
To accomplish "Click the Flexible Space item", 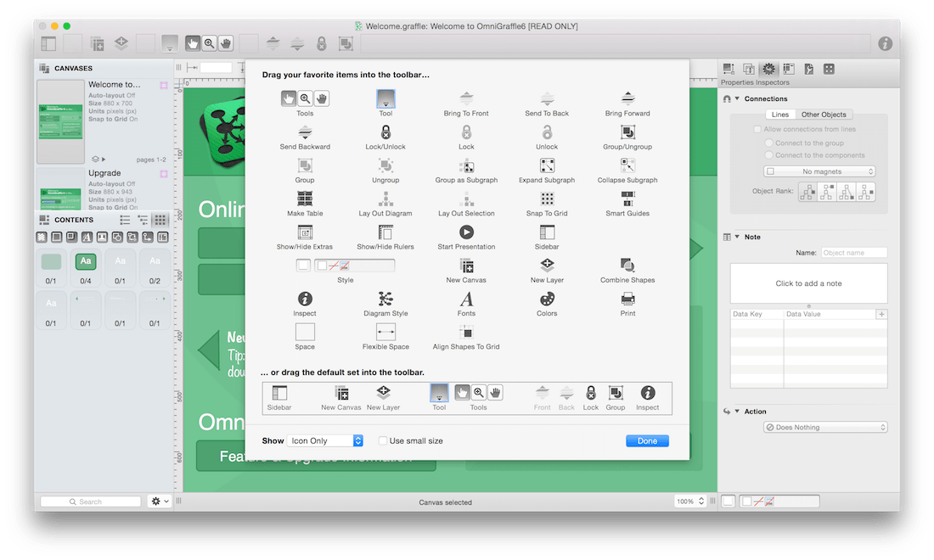I will click(x=385, y=332).
